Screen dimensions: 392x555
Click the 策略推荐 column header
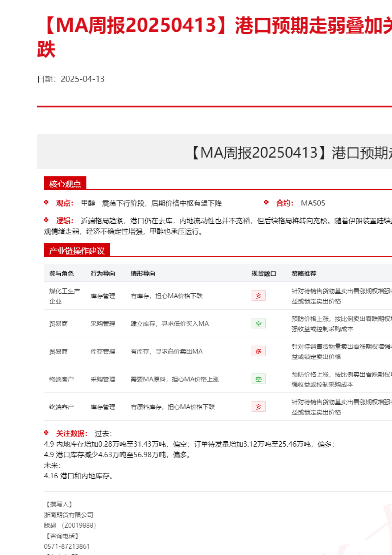coord(304,274)
